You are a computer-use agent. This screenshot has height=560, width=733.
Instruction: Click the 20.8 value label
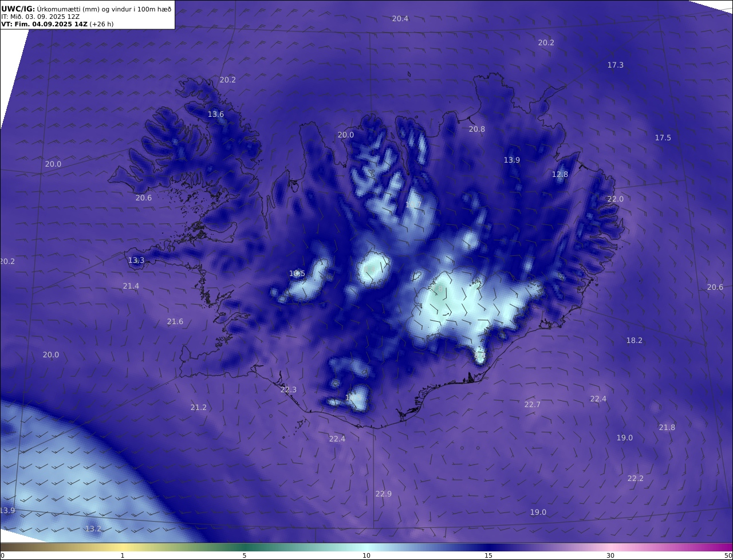pyautogui.click(x=477, y=129)
